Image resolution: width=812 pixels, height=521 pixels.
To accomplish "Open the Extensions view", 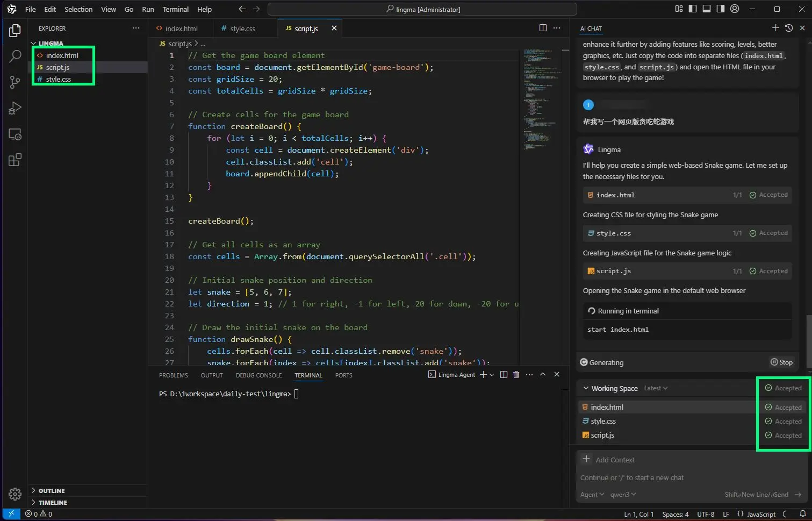I will 15,160.
